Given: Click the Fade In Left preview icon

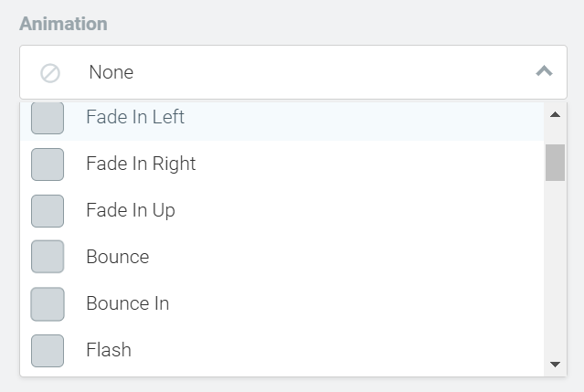Looking at the screenshot, I should (48, 118).
